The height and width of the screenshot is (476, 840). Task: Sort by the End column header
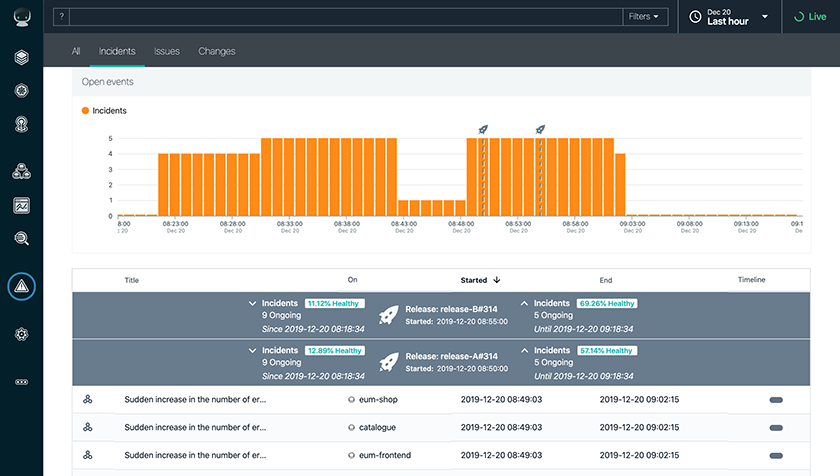coord(605,280)
